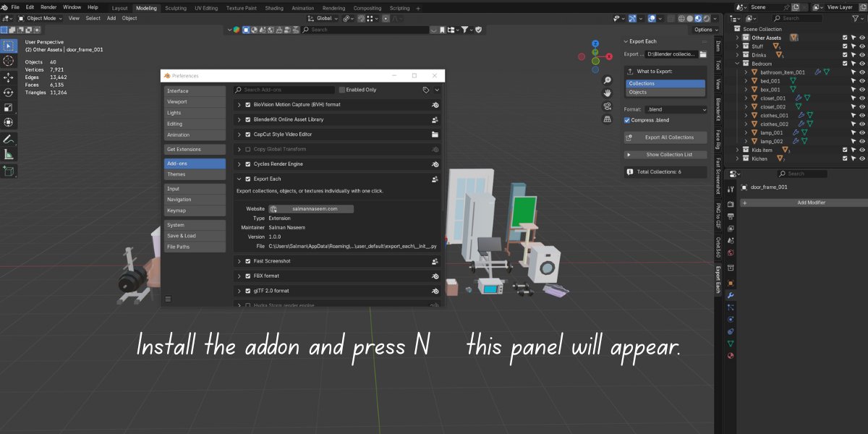
Task: Open the Render menu
Action: [x=48, y=7]
